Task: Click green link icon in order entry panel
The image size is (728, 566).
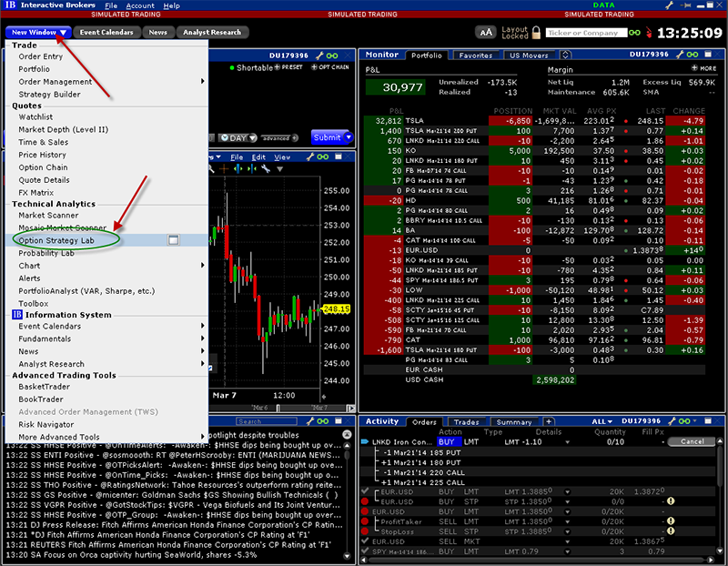Action: (332, 56)
